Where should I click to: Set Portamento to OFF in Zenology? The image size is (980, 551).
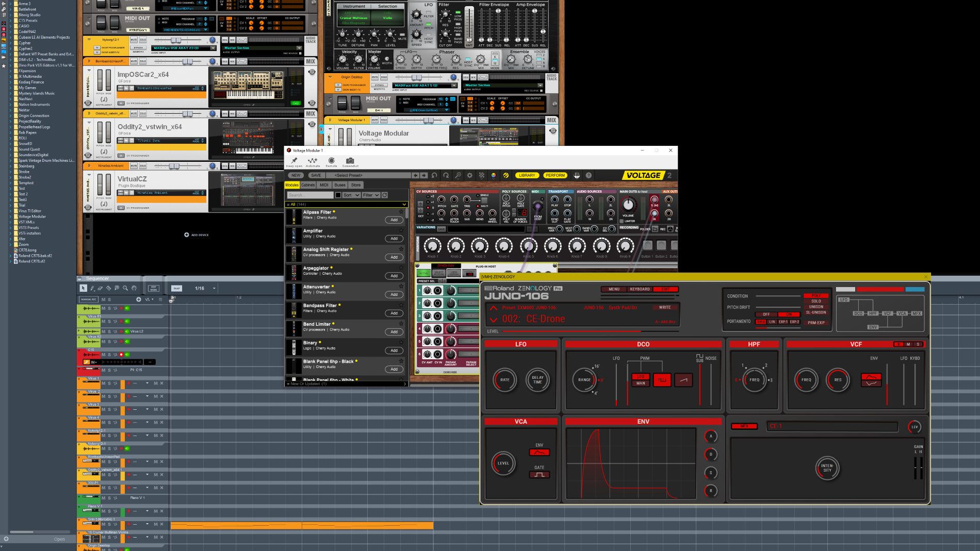(x=766, y=314)
